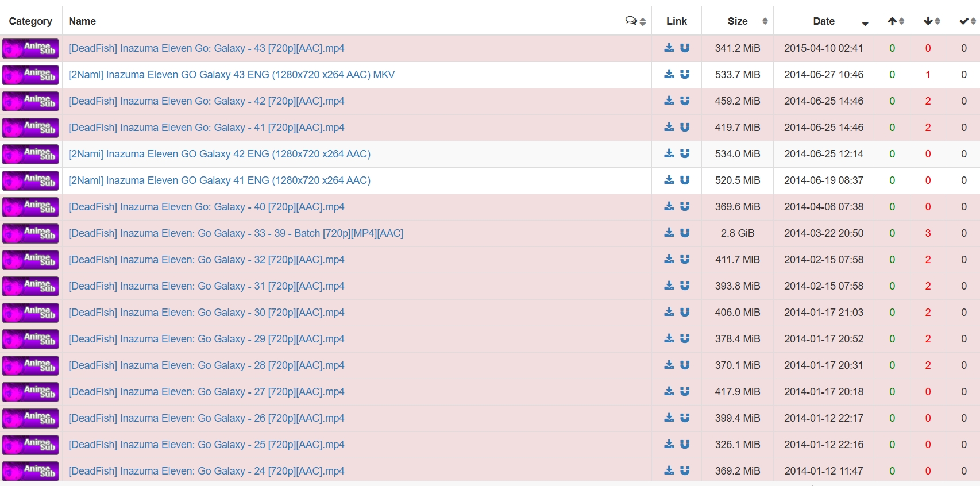The height and width of the screenshot is (486, 980).
Task: Click size value 406.0 MiB
Action: (738, 313)
